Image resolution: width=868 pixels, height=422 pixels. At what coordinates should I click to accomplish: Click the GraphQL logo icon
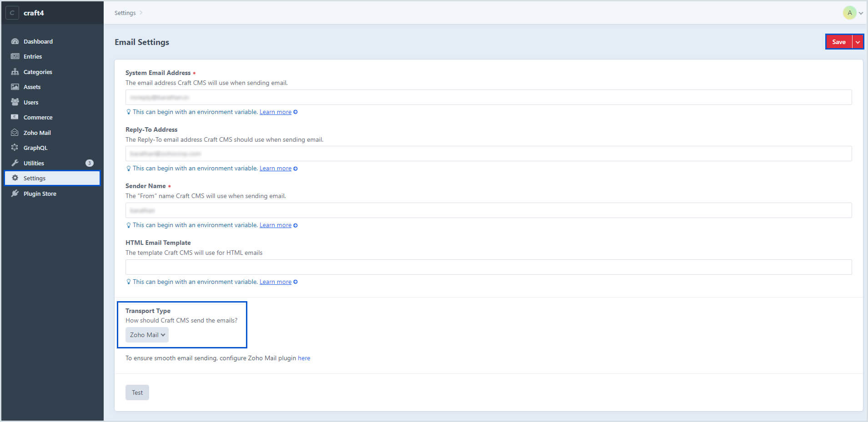[x=15, y=148]
